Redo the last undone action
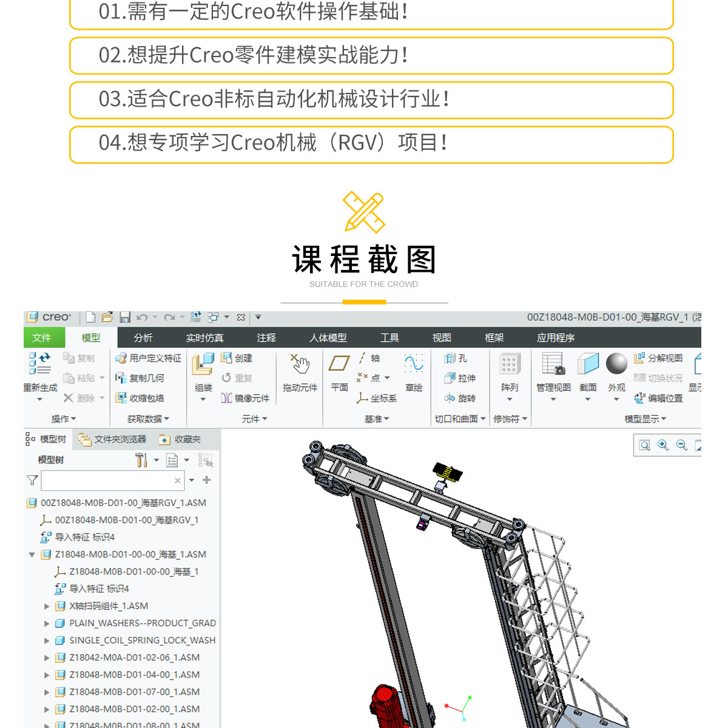The width and height of the screenshot is (728, 728). 169,317
